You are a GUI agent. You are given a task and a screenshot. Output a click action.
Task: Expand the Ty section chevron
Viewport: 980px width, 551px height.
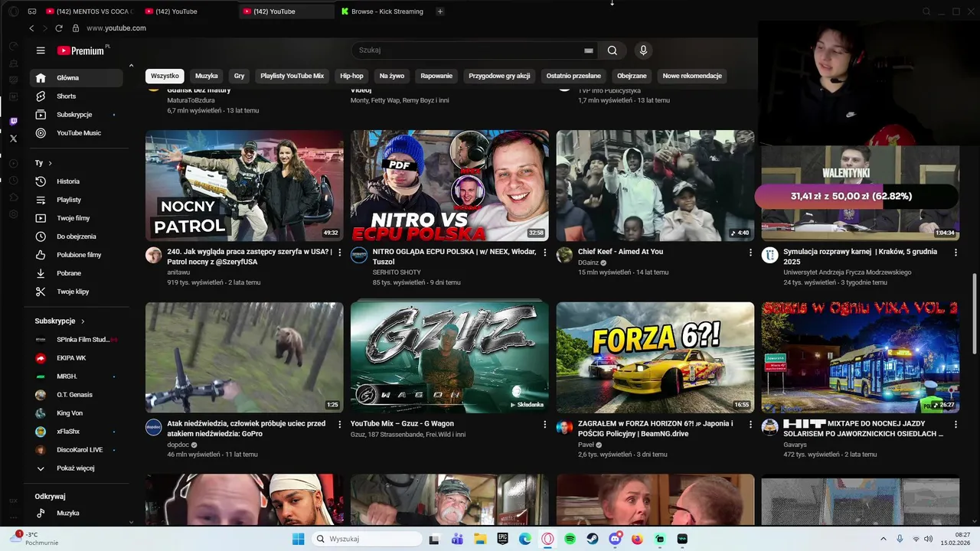tap(51, 163)
